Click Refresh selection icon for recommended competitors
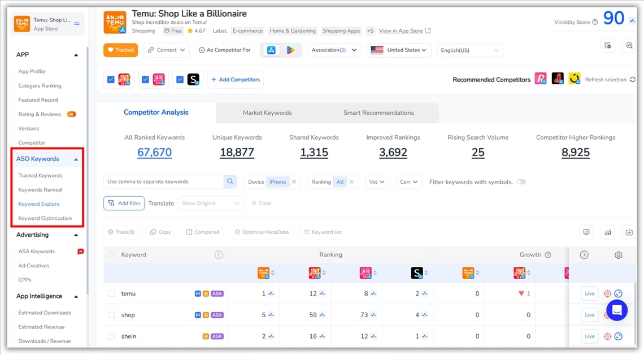The height and width of the screenshot is (355, 644). [x=633, y=80]
